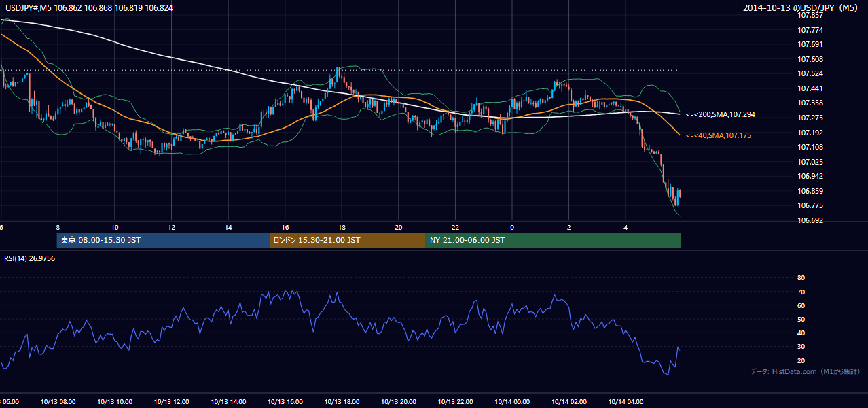Select the NY 21:00-06:00 JST session bar

[x=554, y=240]
